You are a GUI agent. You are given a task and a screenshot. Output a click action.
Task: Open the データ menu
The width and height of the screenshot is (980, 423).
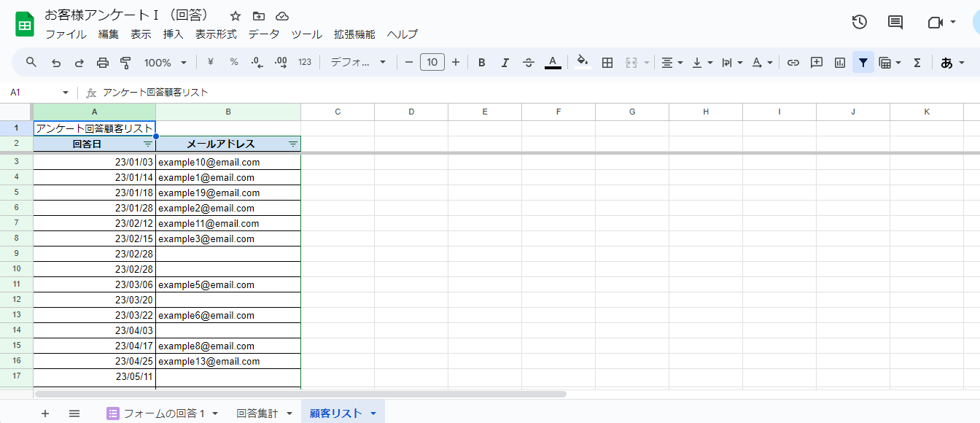(263, 34)
